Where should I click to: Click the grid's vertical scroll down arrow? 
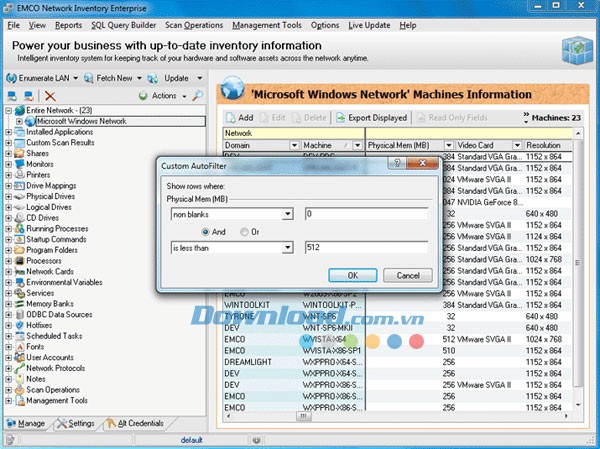[x=578, y=405]
